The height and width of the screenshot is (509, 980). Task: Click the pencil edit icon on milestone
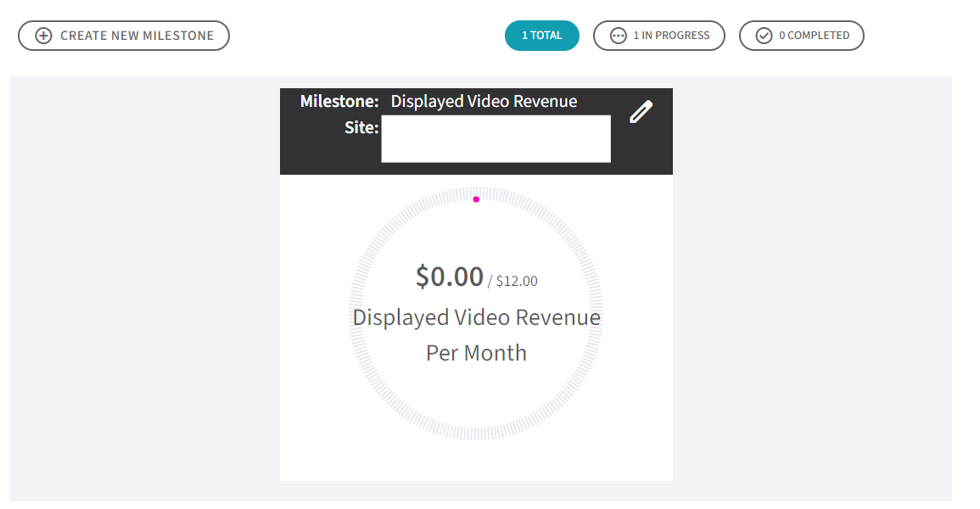pos(641,112)
